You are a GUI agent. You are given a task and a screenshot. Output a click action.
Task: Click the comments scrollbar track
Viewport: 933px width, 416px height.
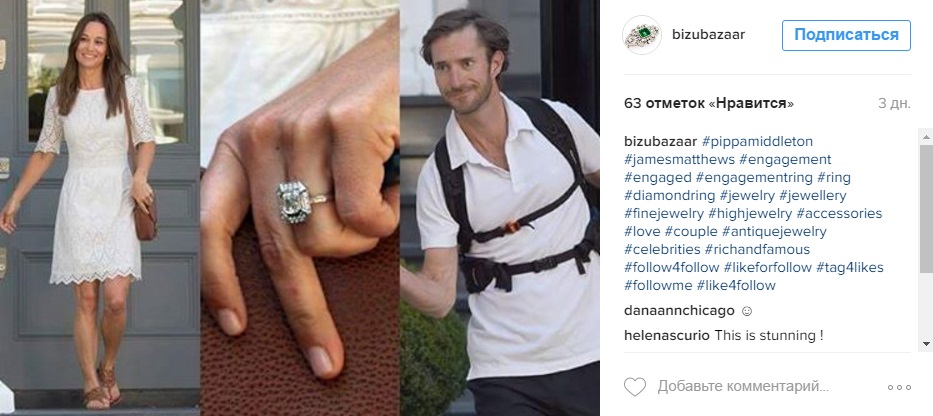pos(926,240)
